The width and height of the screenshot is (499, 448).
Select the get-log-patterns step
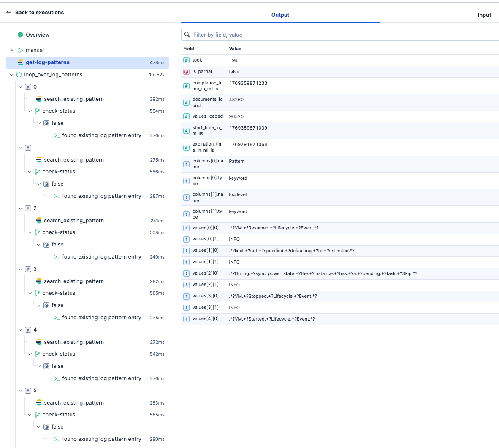[87, 62]
